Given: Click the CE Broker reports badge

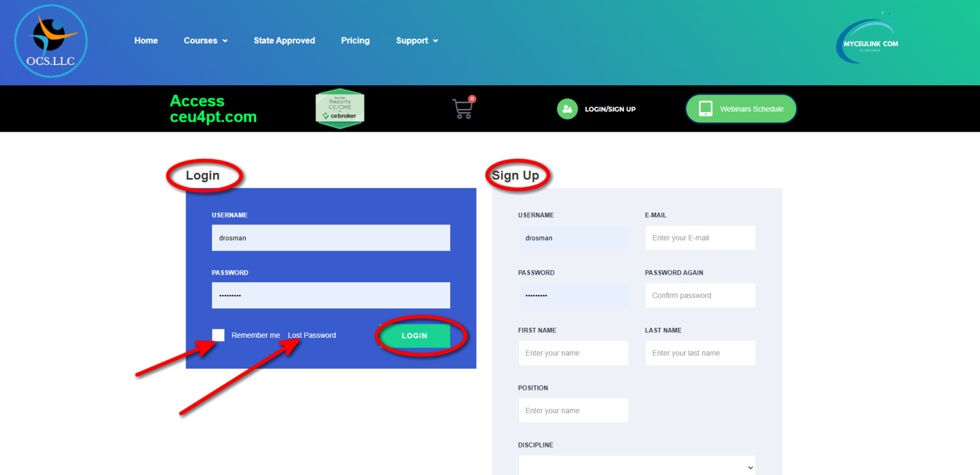Looking at the screenshot, I should coord(340,108).
